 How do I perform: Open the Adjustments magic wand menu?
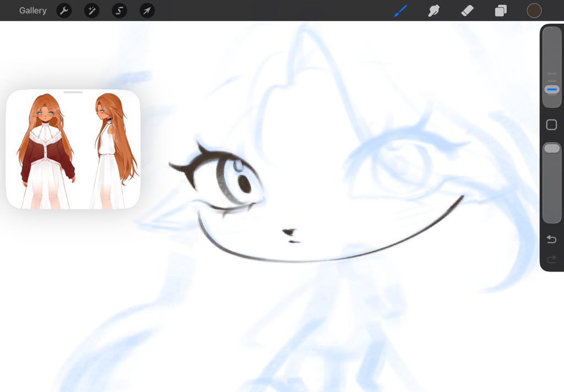tap(92, 11)
